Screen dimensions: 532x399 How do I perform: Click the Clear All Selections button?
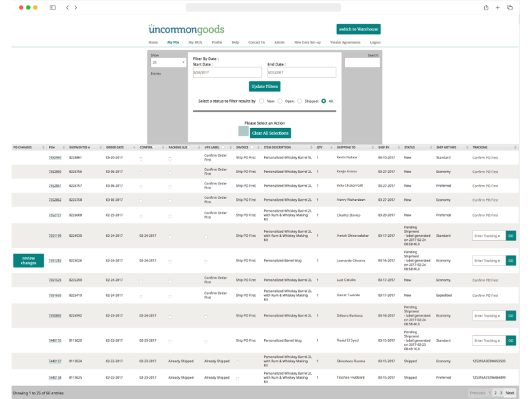[270, 133]
